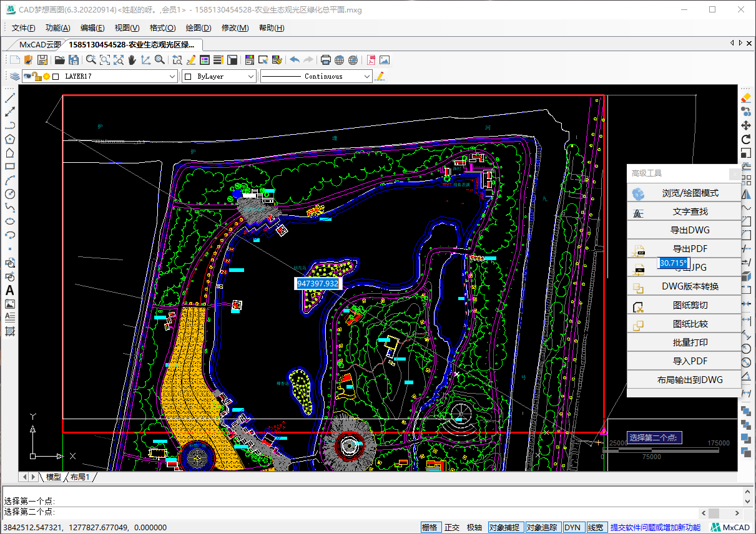
Task: Open the 文件(F) menu
Action: (24, 28)
